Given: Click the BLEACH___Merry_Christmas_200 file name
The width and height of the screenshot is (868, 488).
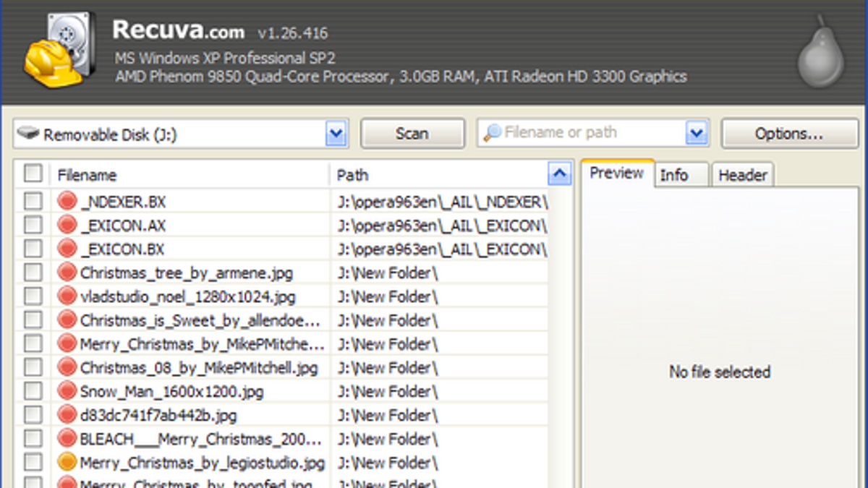Looking at the screenshot, I should (201, 439).
